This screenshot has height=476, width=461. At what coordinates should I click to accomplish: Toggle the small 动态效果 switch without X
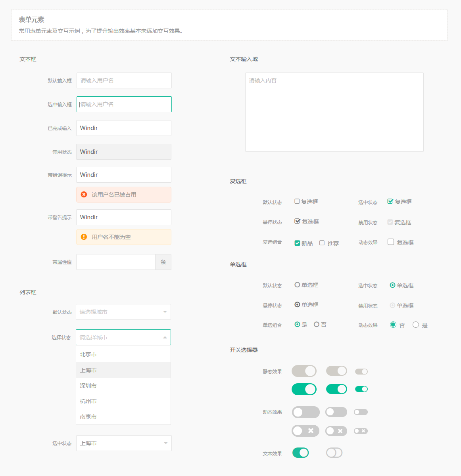click(361, 412)
